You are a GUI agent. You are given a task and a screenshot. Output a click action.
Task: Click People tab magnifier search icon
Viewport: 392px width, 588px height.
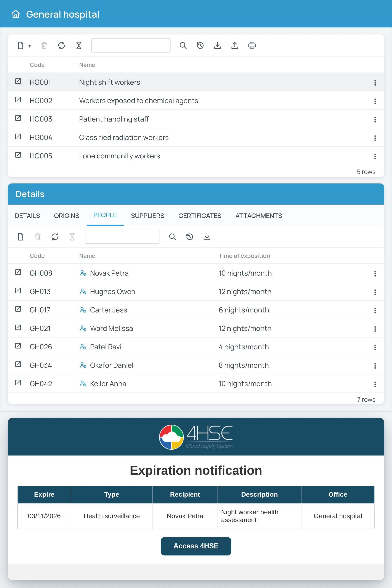172,237
